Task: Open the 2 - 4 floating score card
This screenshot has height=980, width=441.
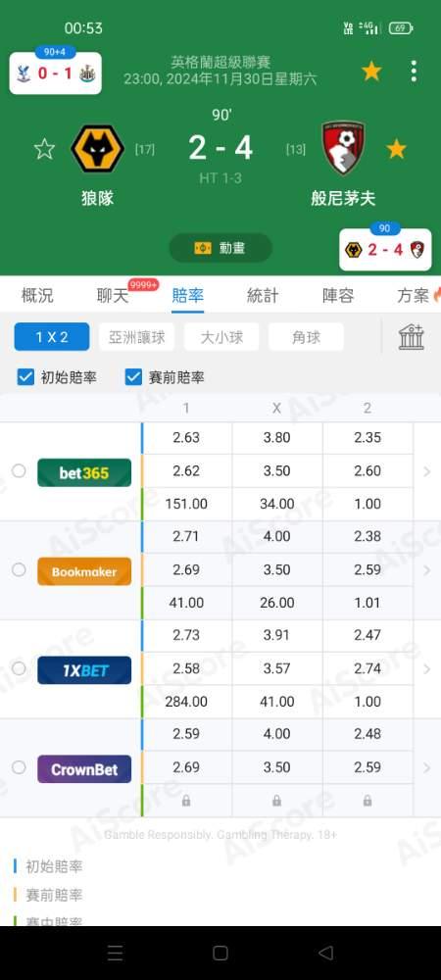Action: tap(385, 250)
